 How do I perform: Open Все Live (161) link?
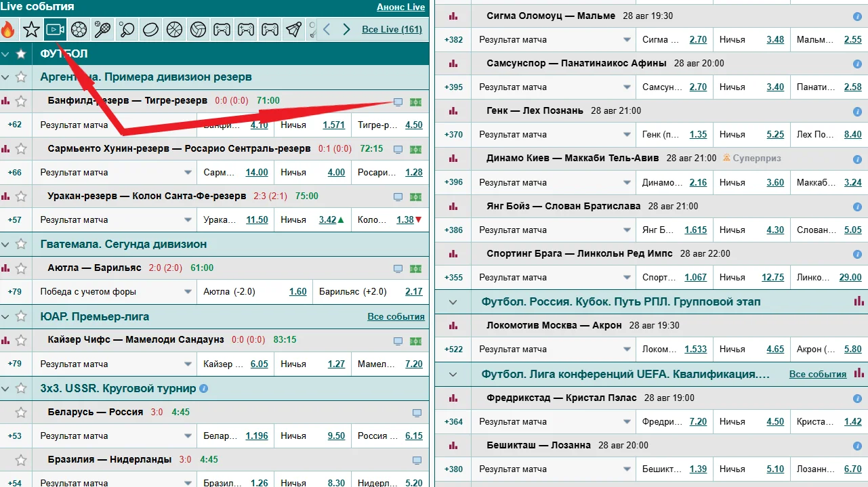coord(392,29)
